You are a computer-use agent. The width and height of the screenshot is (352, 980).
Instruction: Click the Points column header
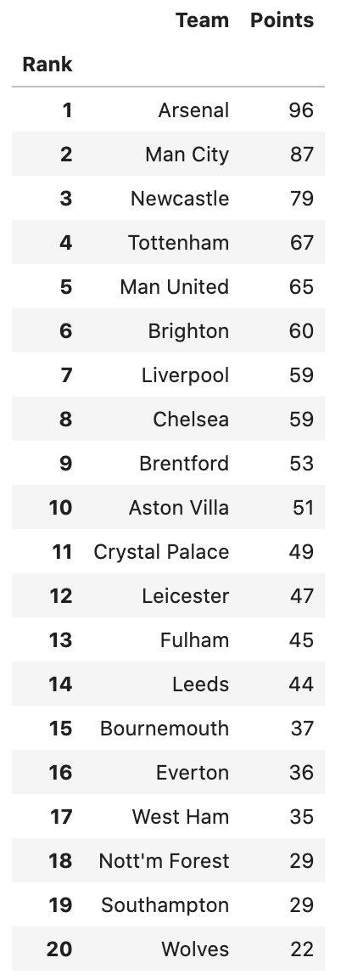click(x=282, y=20)
